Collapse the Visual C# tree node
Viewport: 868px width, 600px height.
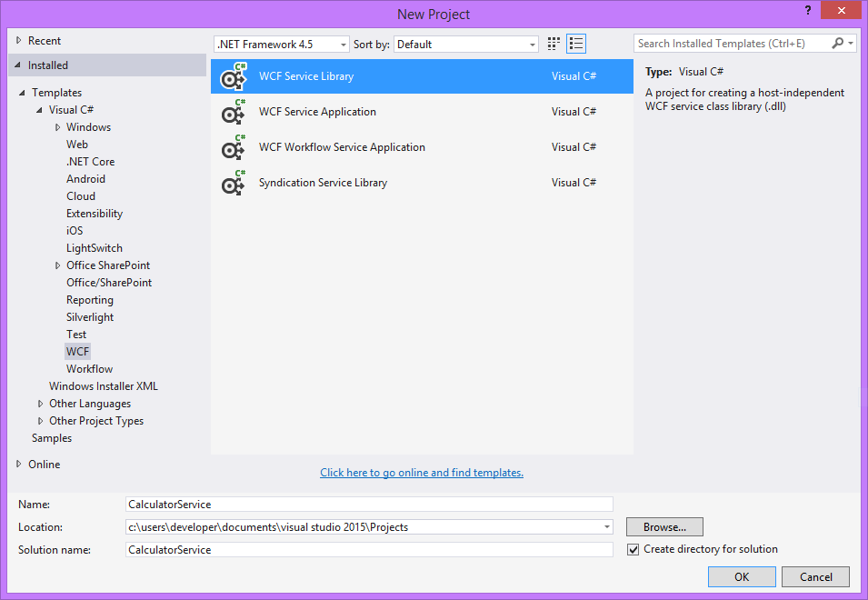40,110
